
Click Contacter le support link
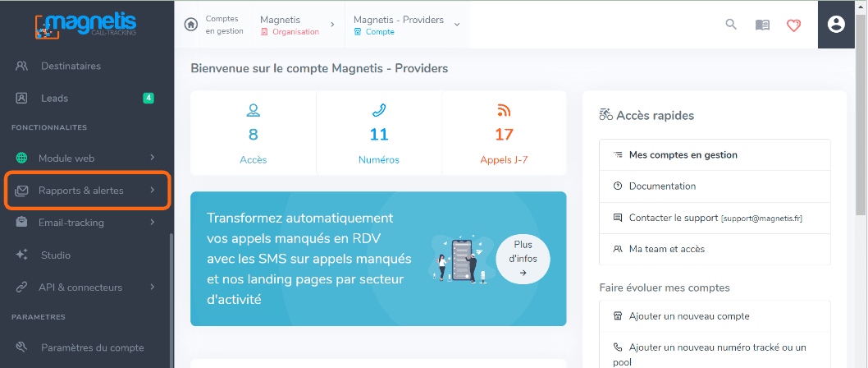[715, 218]
